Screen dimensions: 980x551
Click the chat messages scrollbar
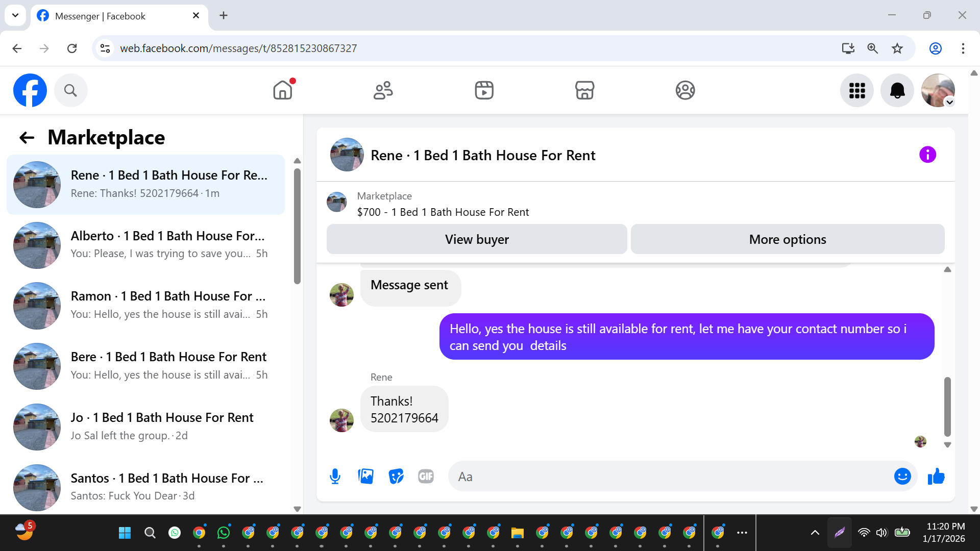coord(947,406)
